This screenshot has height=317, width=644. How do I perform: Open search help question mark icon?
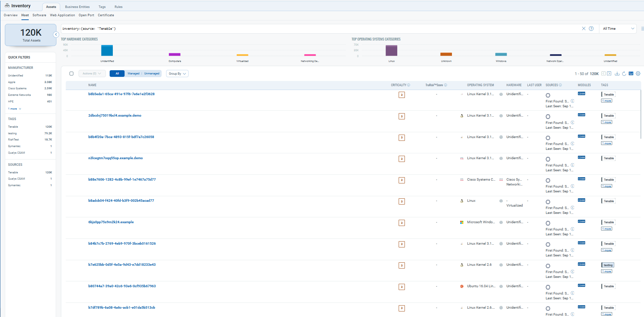[x=591, y=29]
